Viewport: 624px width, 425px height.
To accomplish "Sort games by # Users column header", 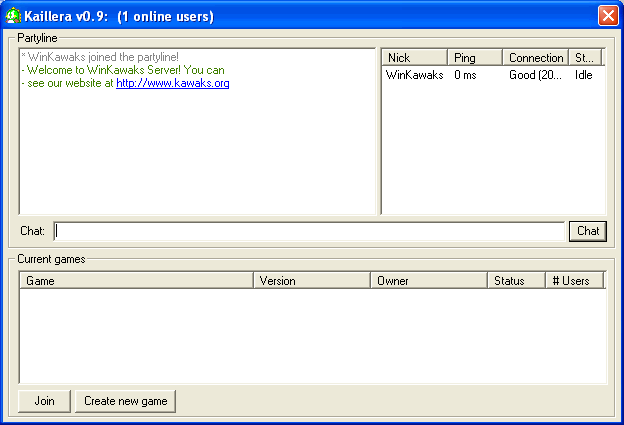I will (x=574, y=281).
